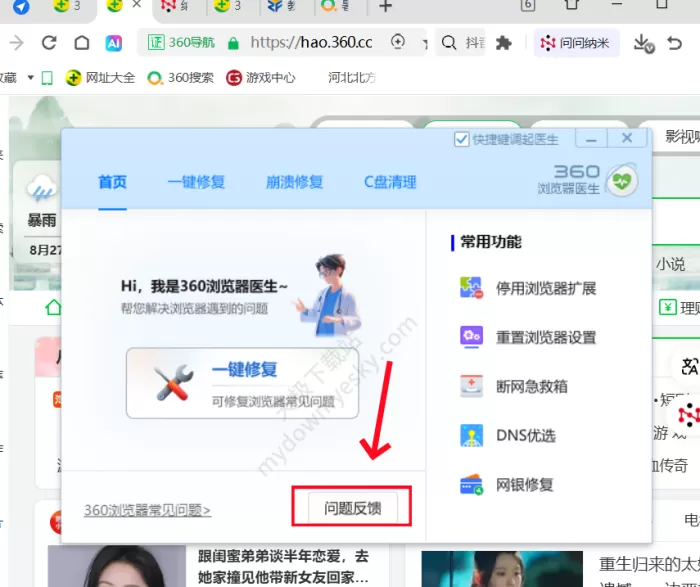
Task: Open the C盘清理 tab
Action: (390, 182)
